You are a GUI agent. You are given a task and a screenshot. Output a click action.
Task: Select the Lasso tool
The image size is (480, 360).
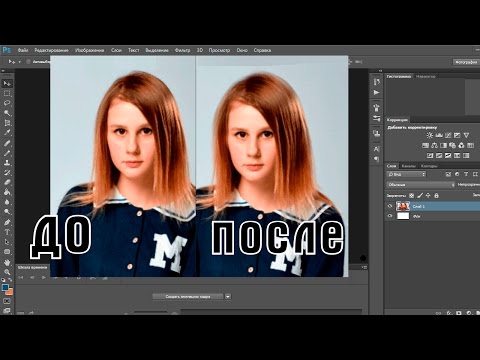[7, 103]
